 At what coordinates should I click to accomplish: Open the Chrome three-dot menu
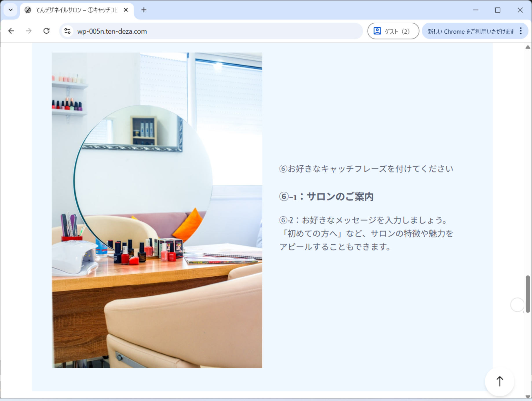521,31
